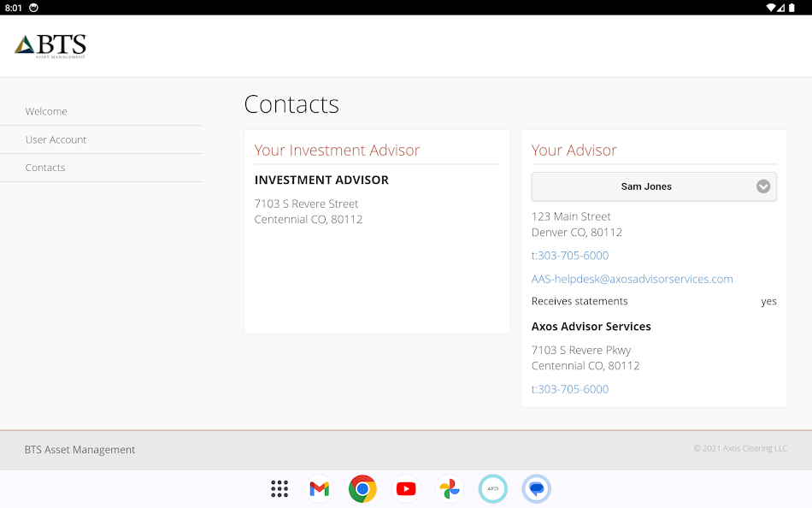Launch Gmail from the dock
The height and width of the screenshot is (508, 812).
(x=319, y=488)
